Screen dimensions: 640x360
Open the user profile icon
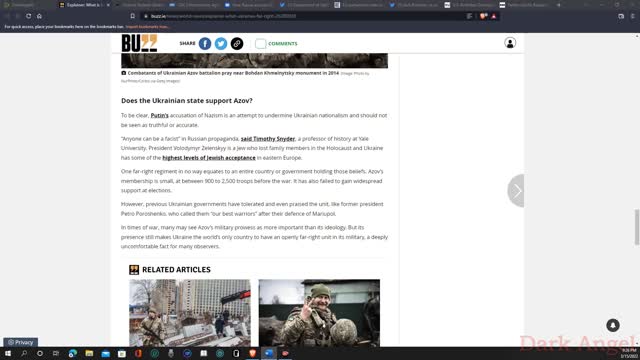click(x=510, y=43)
